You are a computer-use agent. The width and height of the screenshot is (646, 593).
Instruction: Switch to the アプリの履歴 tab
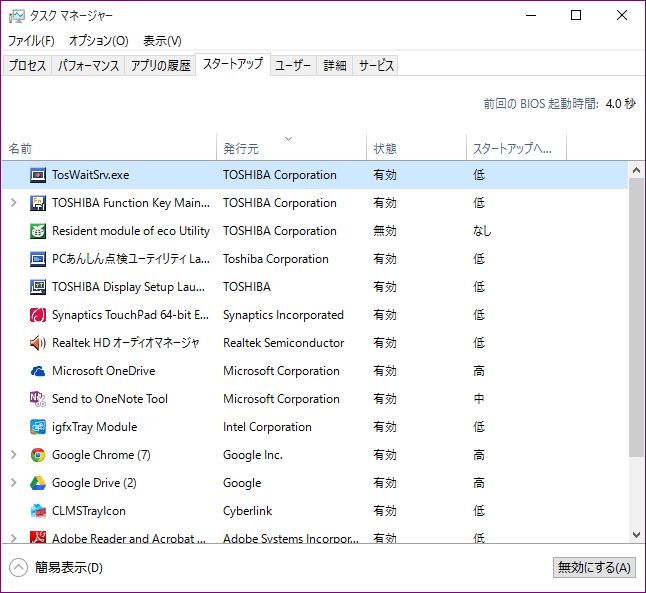click(x=160, y=66)
